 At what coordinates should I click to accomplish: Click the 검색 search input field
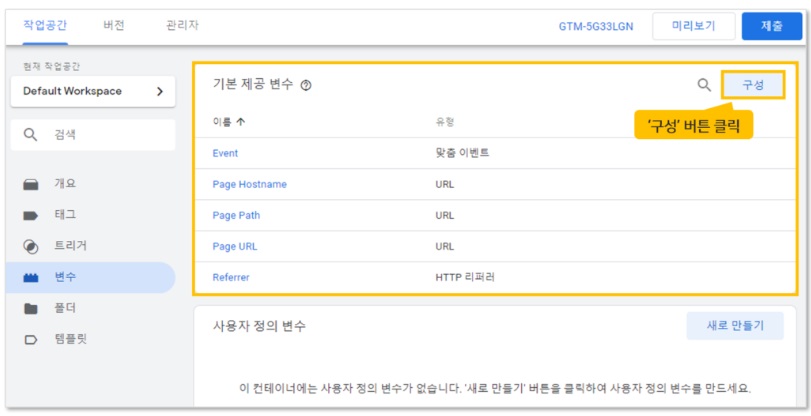(x=93, y=135)
